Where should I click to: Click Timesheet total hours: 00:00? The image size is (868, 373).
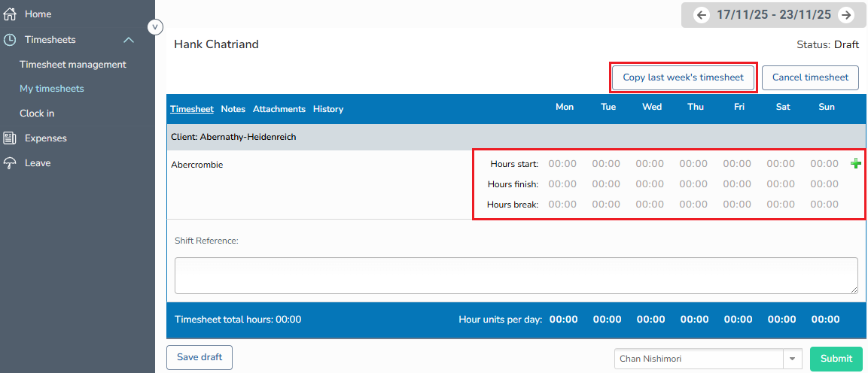[238, 320]
